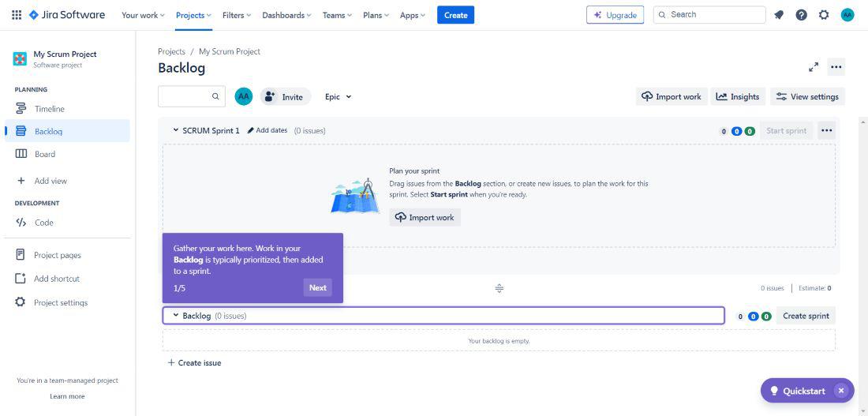Click the blue Create button
The width and height of the screenshot is (868, 416).
pyautogui.click(x=455, y=15)
